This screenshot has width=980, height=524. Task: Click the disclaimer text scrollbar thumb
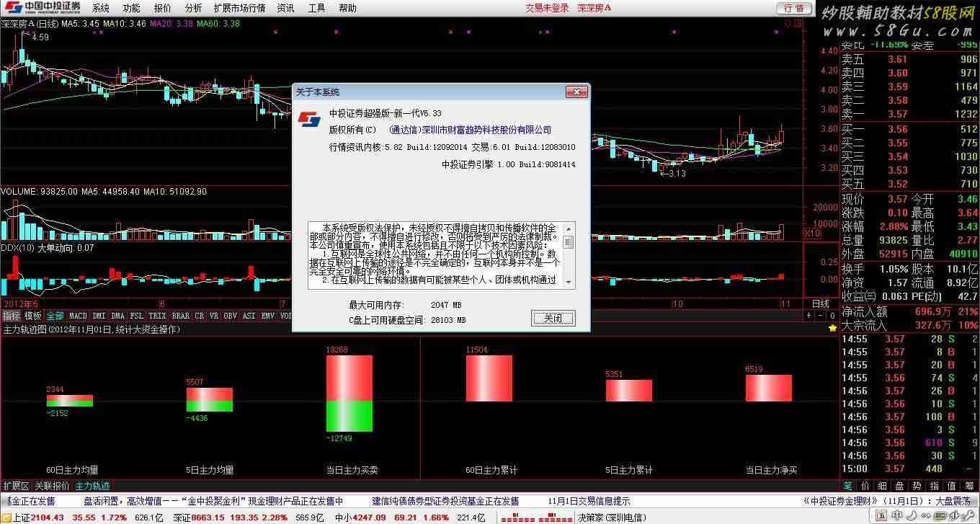pyautogui.click(x=569, y=242)
